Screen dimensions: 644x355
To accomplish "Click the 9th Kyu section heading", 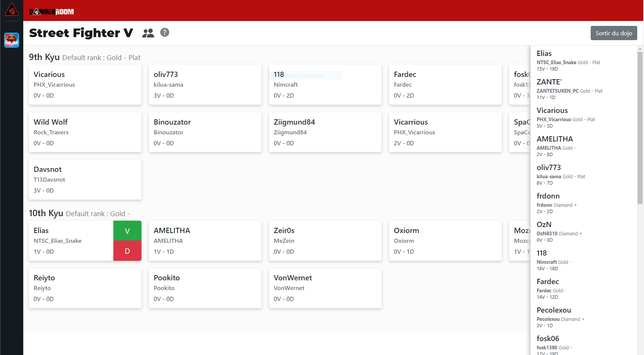I will tap(44, 57).
